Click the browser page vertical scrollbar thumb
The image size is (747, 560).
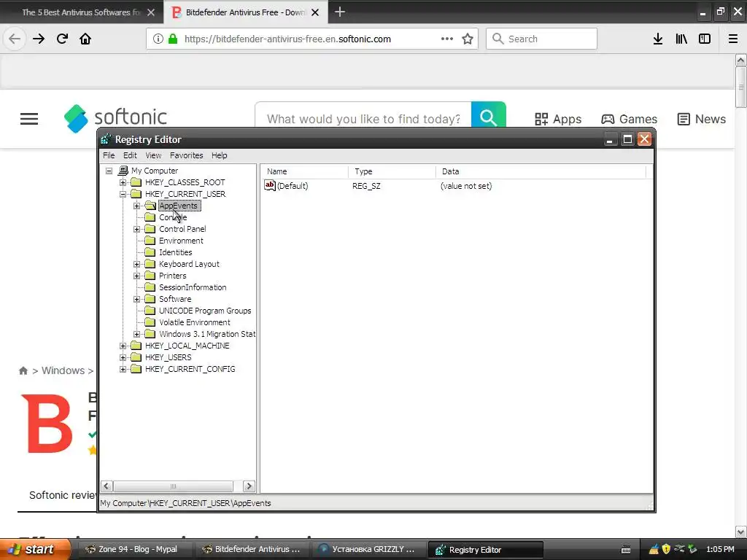click(x=740, y=87)
